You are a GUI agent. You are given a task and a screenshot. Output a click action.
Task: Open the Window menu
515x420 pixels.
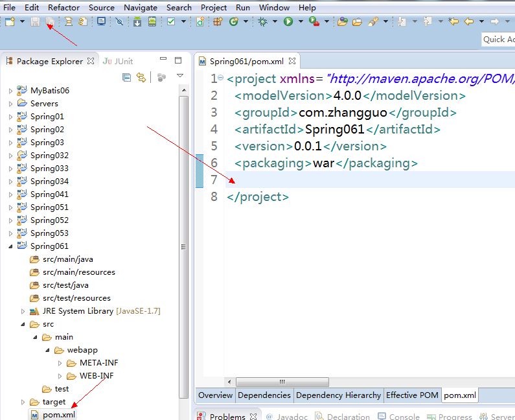click(x=274, y=7)
